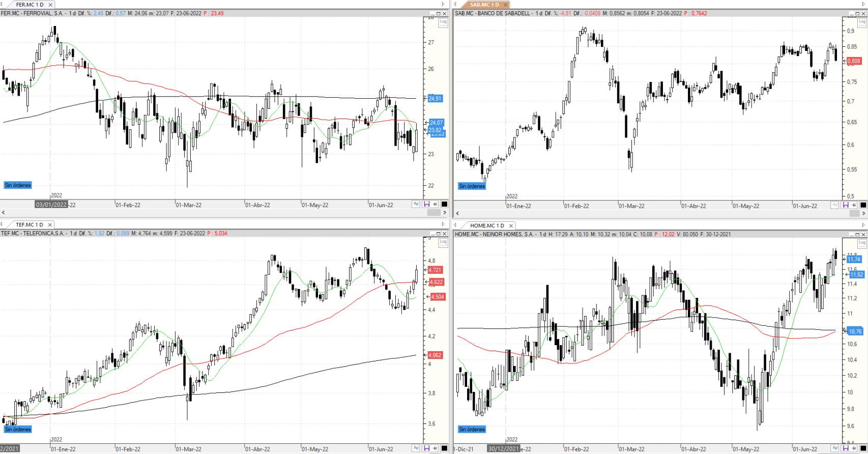Toggle Log scale on Sabadell chart
Image resolution: width=868 pixels, height=454 pixels.
pyautogui.click(x=862, y=22)
